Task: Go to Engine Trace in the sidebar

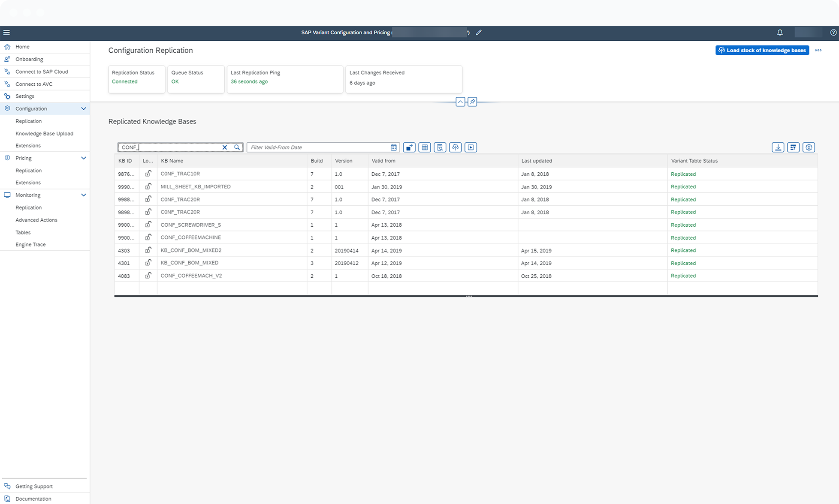Action: point(30,244)
